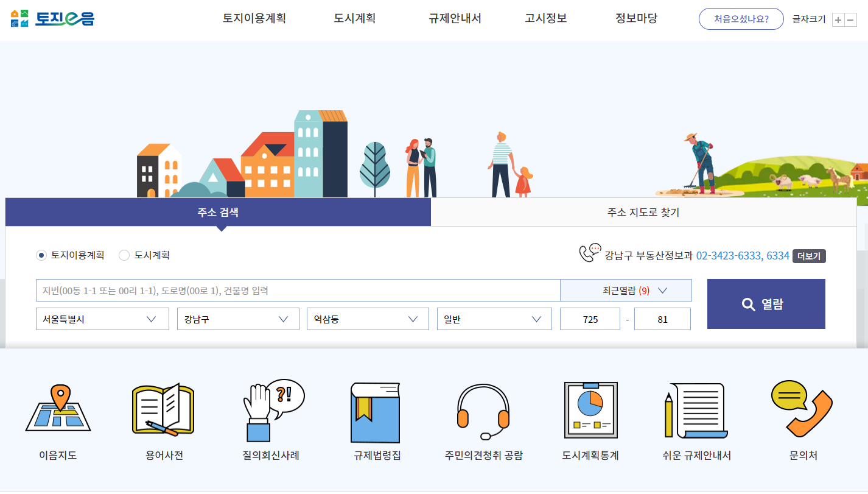The width and height of the screenshot is (868, 494).
Task: Select the 토지이용계획 radio button
Action: (x=41, y=255)
